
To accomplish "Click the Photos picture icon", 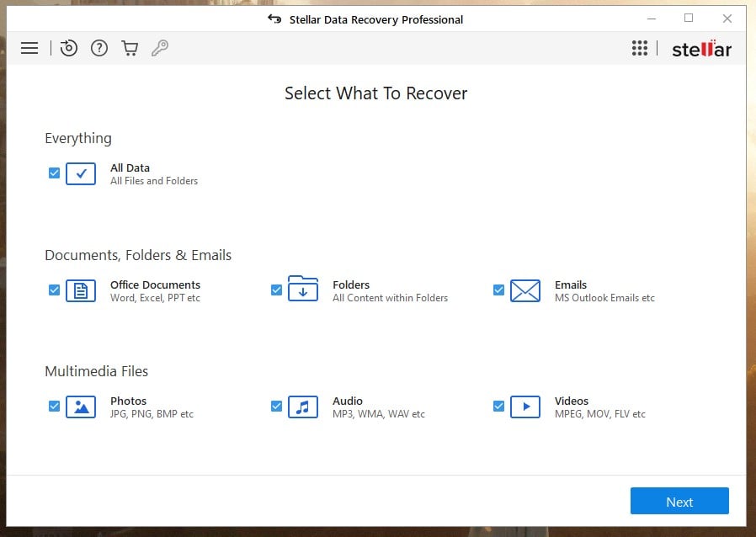I will [x=81, y=407].
